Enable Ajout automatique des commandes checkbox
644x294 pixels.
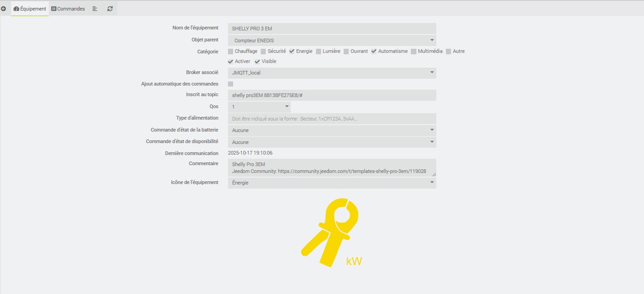(x=231, y=84)
